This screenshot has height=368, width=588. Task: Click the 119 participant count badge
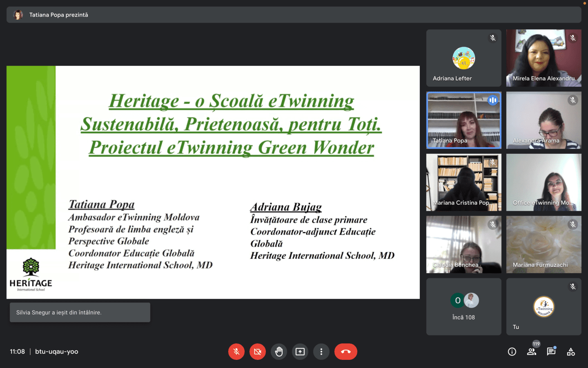click(536, 344)
